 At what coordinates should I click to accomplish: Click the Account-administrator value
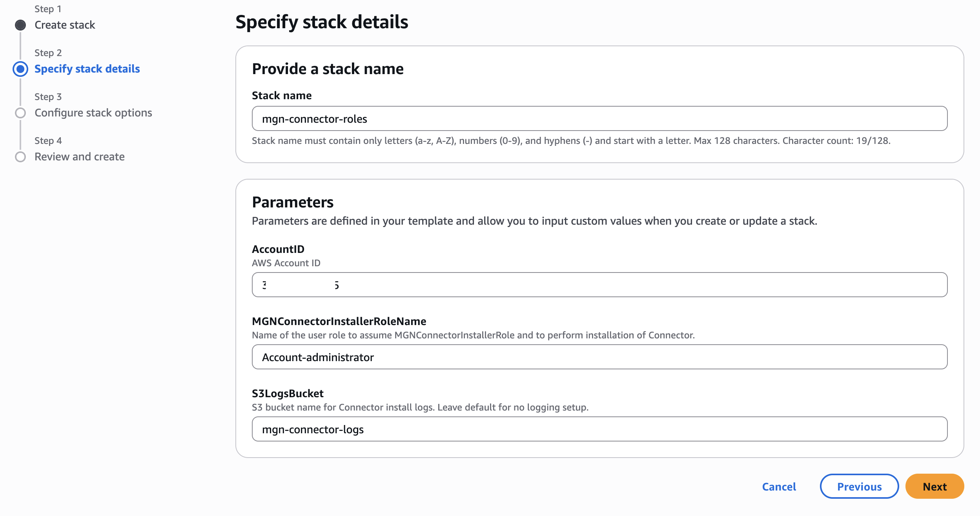coord(319,357)
